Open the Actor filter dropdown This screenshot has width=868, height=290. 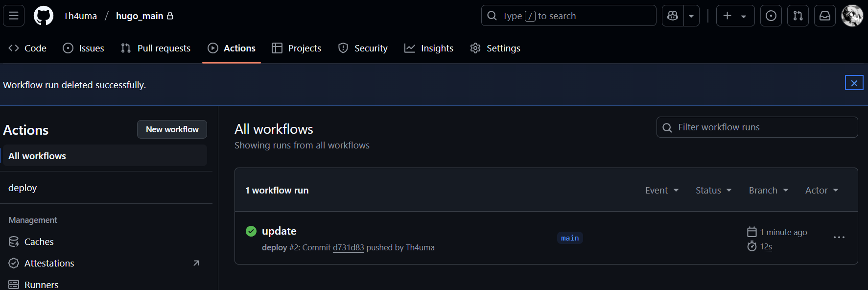821,191
